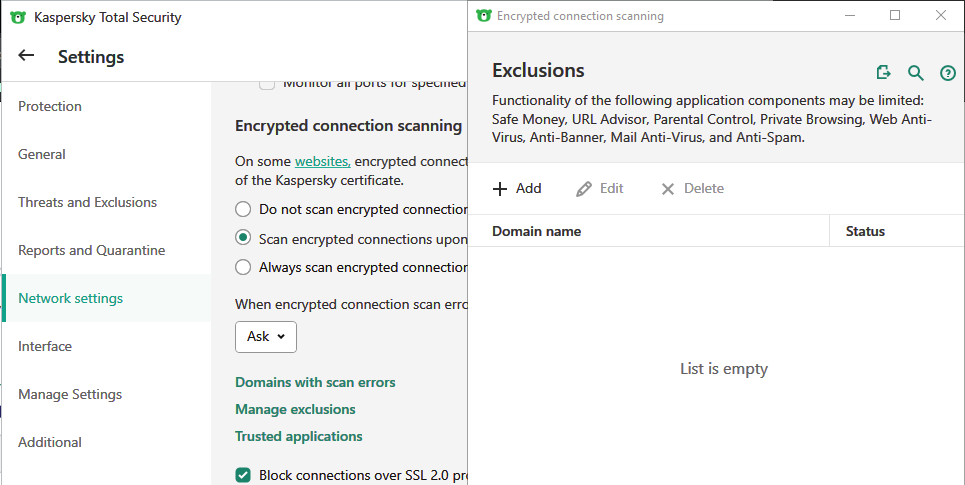Add a new domain exclusion
Image resolution: width=965 pixels, height=485 pixels.
point(517,189)
